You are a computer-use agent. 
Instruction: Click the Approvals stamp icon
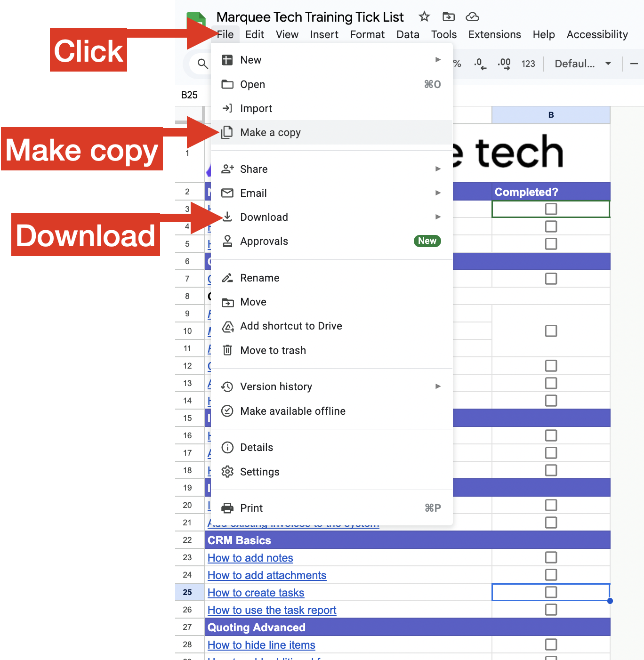click(227, 241)
